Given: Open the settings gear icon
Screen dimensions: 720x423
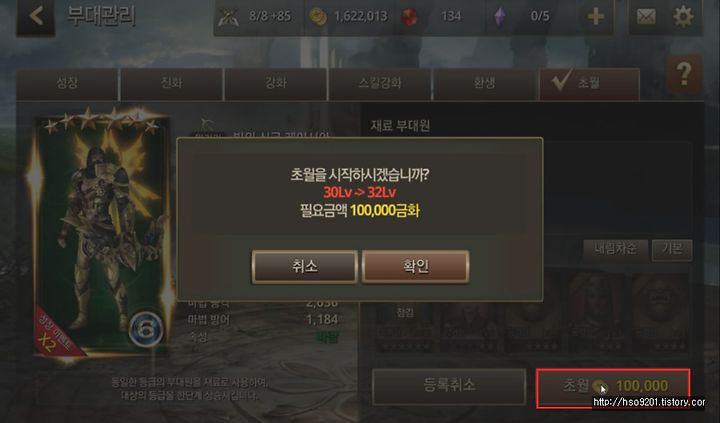Looking at the screenshot, I should (683, 17).
